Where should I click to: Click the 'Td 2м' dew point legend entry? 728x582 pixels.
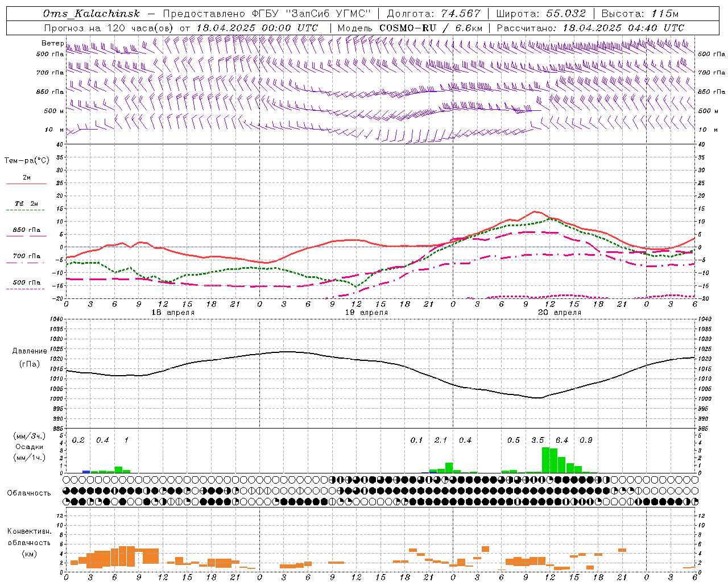coord(27,203)
